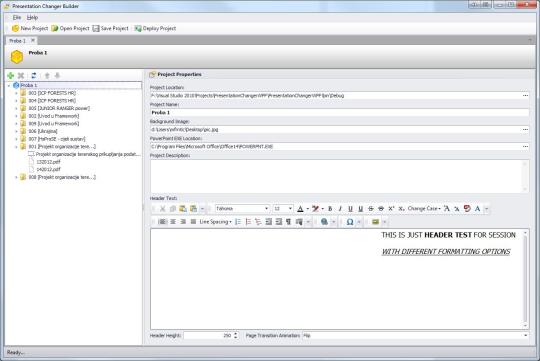Open the font size dropdown

click(290, 209)
